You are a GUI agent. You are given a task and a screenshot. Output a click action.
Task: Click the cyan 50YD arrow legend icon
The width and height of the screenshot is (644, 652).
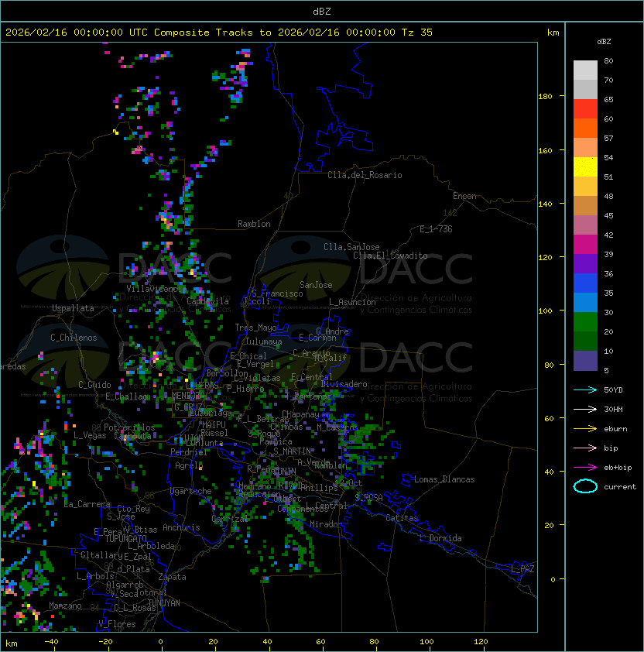pos(585,389)
